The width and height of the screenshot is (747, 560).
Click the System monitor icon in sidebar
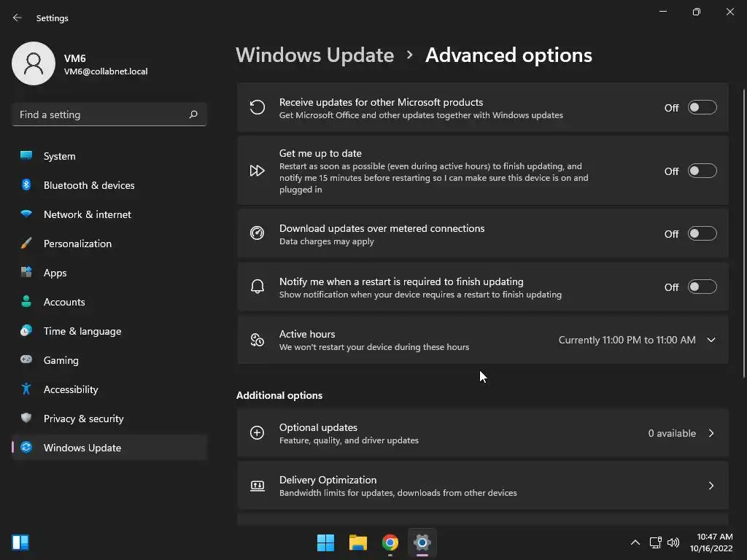(x=26, y=156)
